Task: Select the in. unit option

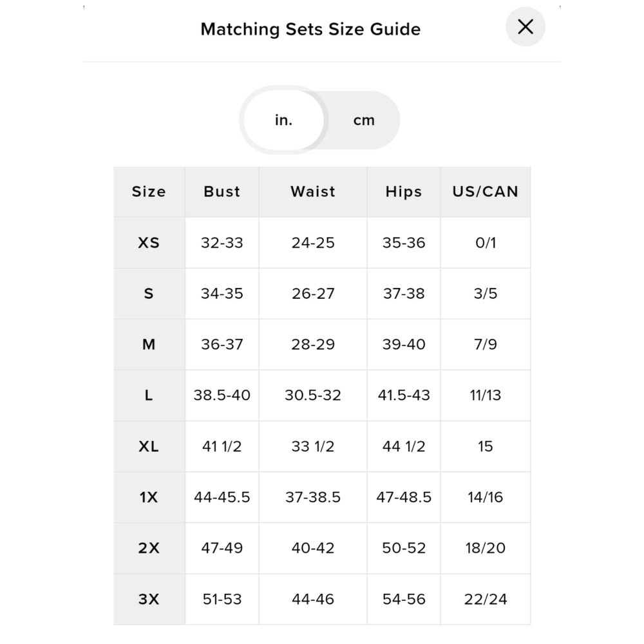Action: point(283,120)
